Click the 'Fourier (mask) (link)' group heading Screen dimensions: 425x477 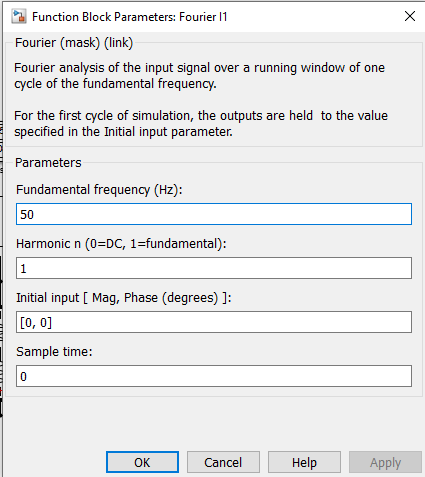pyautogui.click(x=74, y=43)
